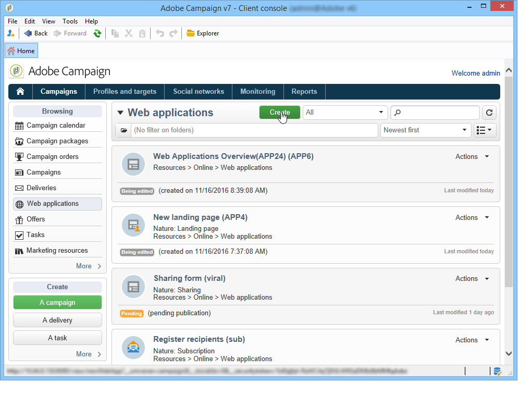Image resolution: width=532 pixels, height=395 pixels.
Task: Open the Explorer from the toolbar
Action: click(203, 33)
